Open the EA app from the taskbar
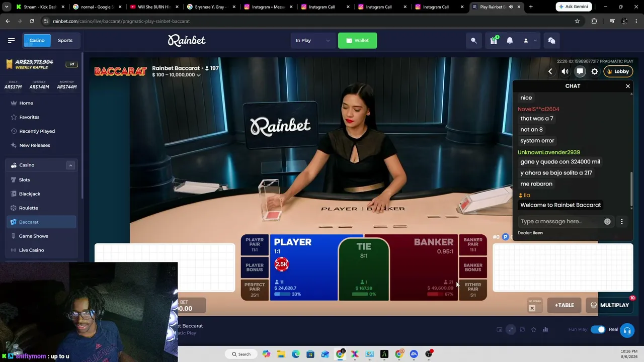This screenshot has height=362, width=644. click(414, 354)
